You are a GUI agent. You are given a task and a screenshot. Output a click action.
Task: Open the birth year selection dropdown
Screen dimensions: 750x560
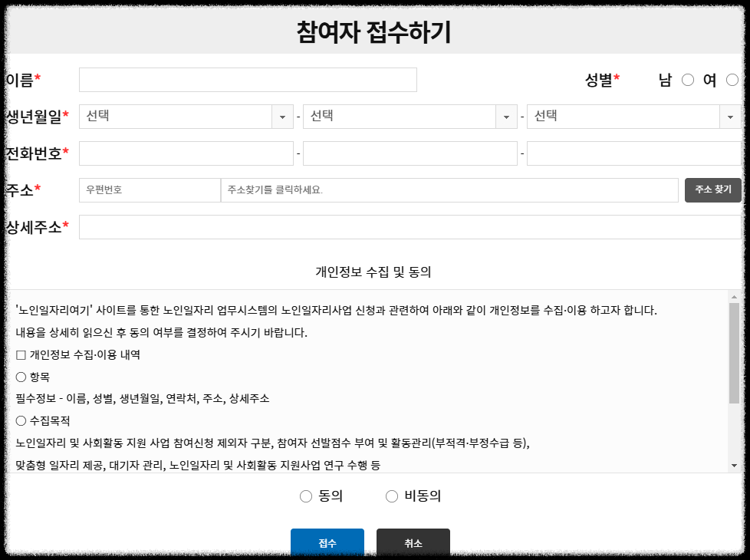click(x=184, y=116)
